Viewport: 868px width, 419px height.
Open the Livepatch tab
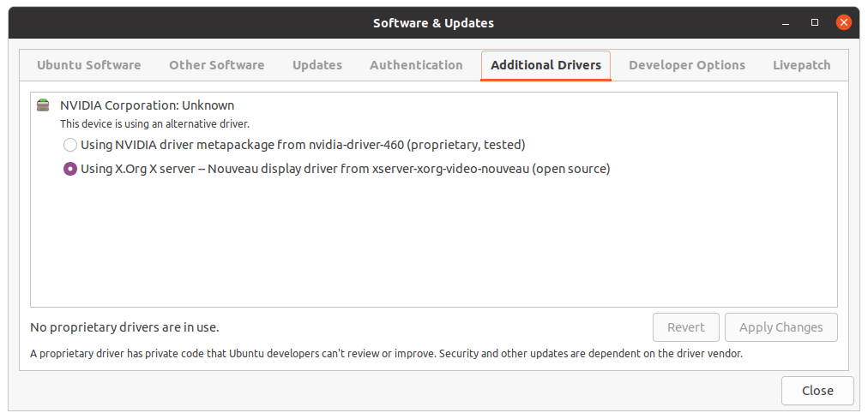click(x=802, y=65)
